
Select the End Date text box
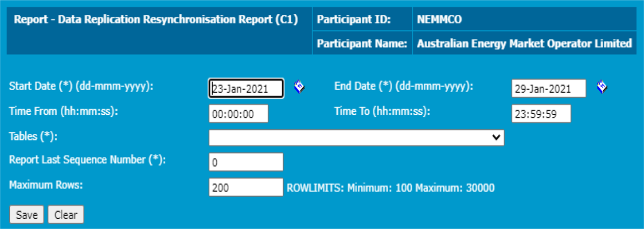pyautogui.click(x=549, y=89)
